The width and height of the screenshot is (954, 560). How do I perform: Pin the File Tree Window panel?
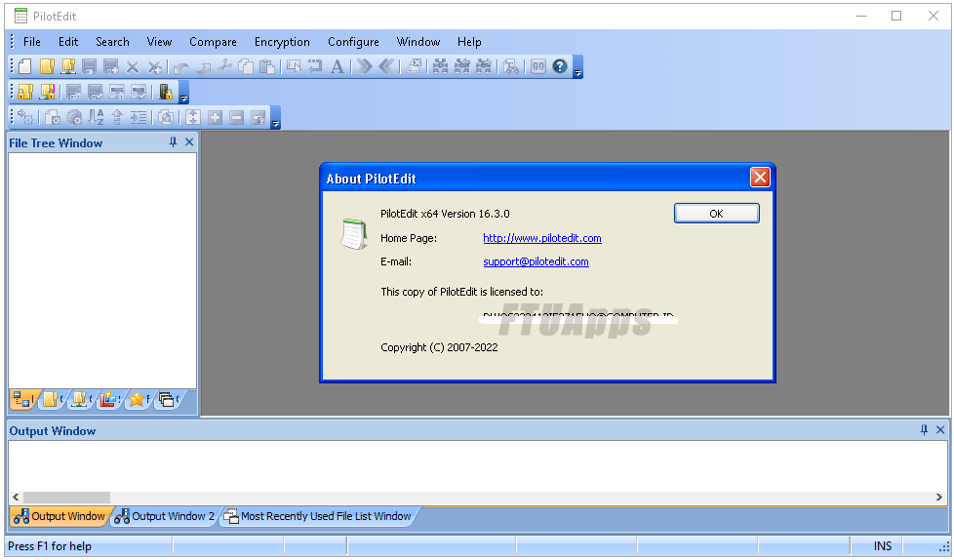point(173,142)
